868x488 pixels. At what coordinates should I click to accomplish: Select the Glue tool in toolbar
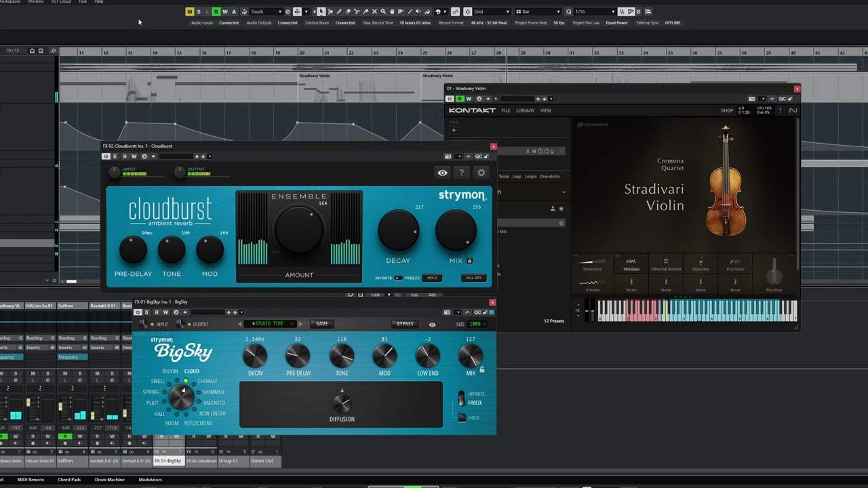(x=366, y=12)
